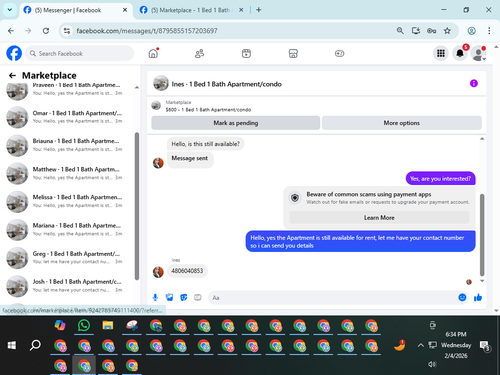This screenshot has width=500, height=375.
Task: Click the voice clip microphone icon
Action: (155, 297)
